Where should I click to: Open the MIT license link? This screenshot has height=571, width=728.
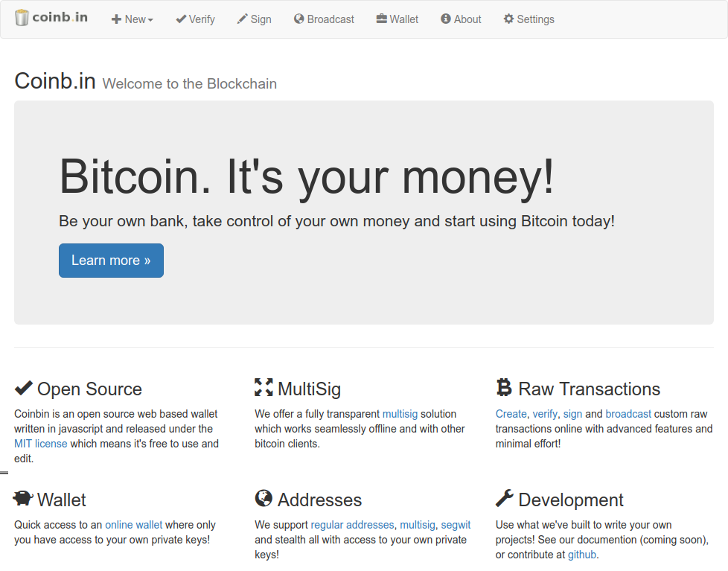coord(41,444)
